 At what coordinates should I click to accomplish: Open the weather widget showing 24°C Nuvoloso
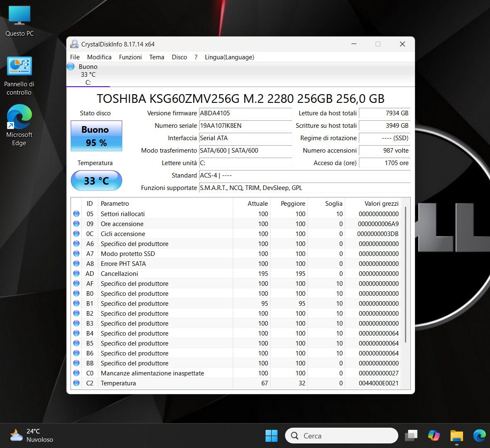tap(32, 436)
